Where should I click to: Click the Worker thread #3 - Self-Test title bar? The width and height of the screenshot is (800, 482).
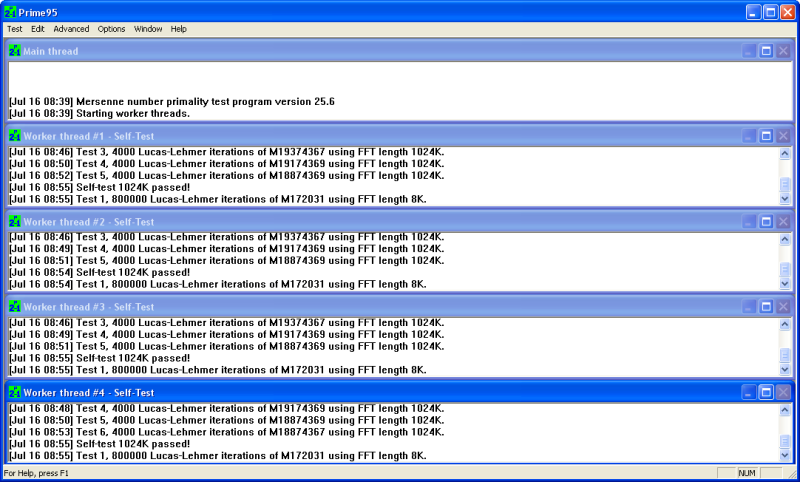(x=400, y=307)
